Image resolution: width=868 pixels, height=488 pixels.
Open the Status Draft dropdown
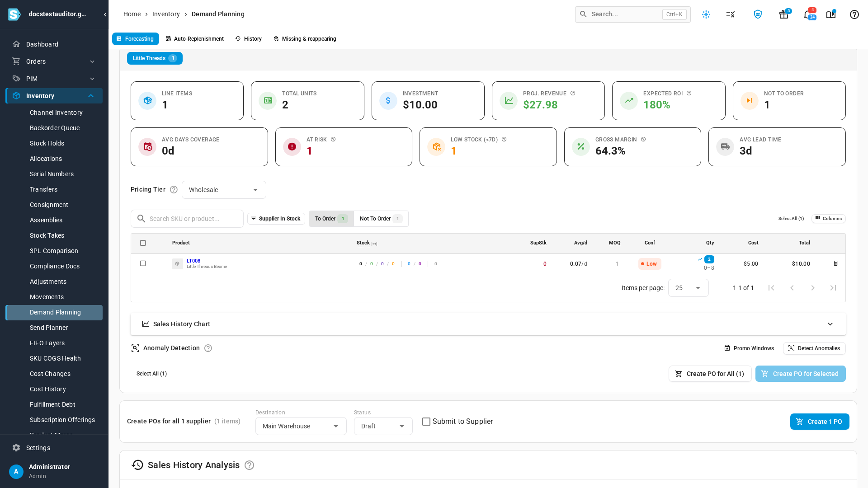(383, 426)
